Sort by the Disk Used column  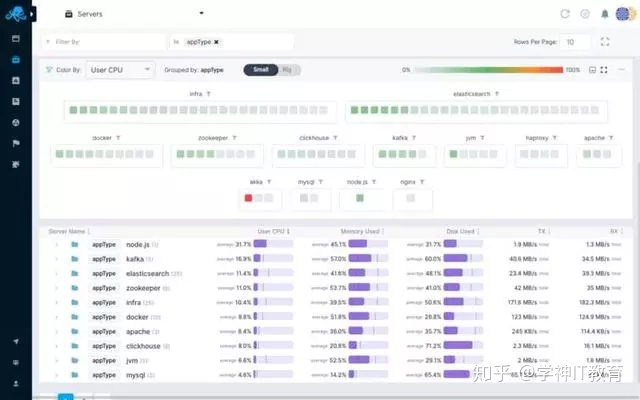(x=463, y=231)
